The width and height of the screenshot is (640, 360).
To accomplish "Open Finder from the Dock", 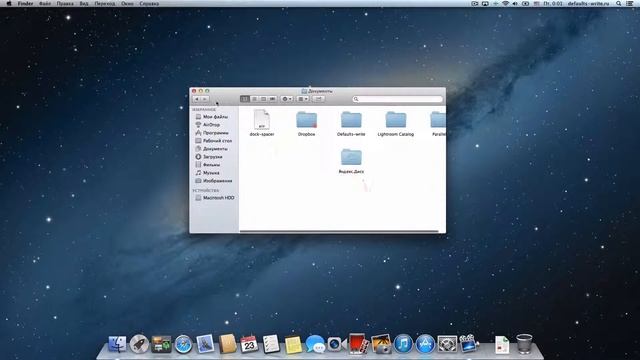I will coord(117,344).
